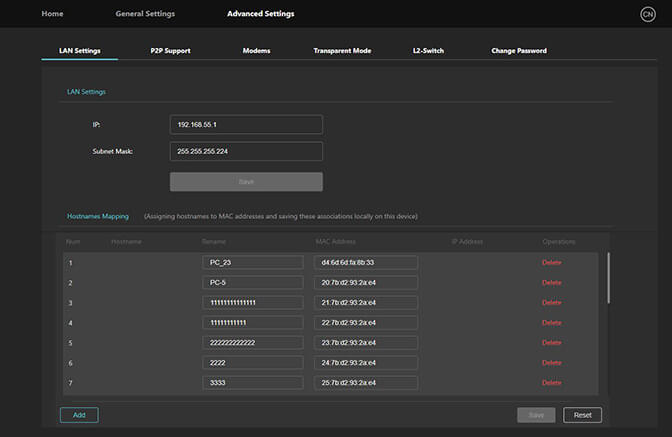This screenshot has height=437, width=672.
Task: Click the LAN Settings section heading
Action: point(86,92)
